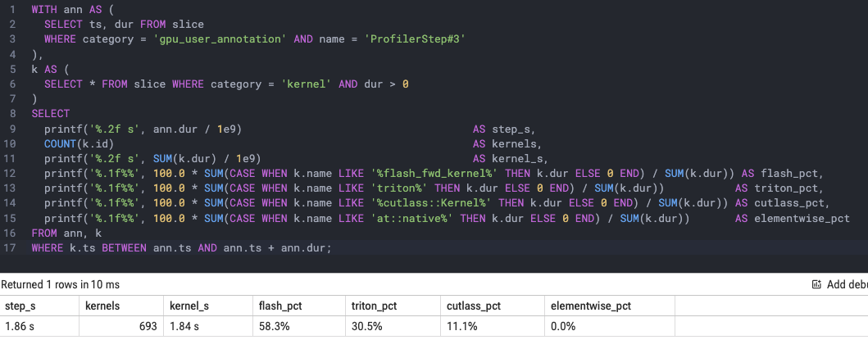Viewport: 868px width, 349px height.
Task: Click the Add debug track button label
Action: point(847,284)
